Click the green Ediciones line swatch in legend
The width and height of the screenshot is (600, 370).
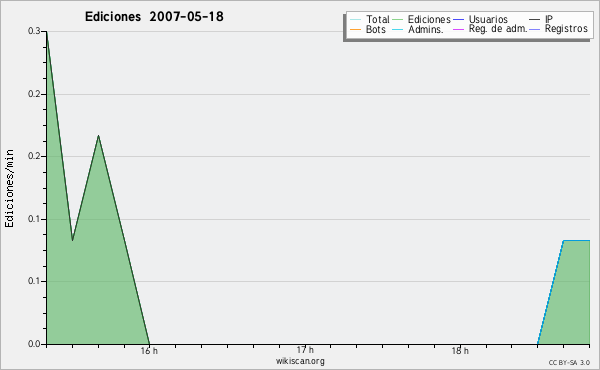[398, 20]
